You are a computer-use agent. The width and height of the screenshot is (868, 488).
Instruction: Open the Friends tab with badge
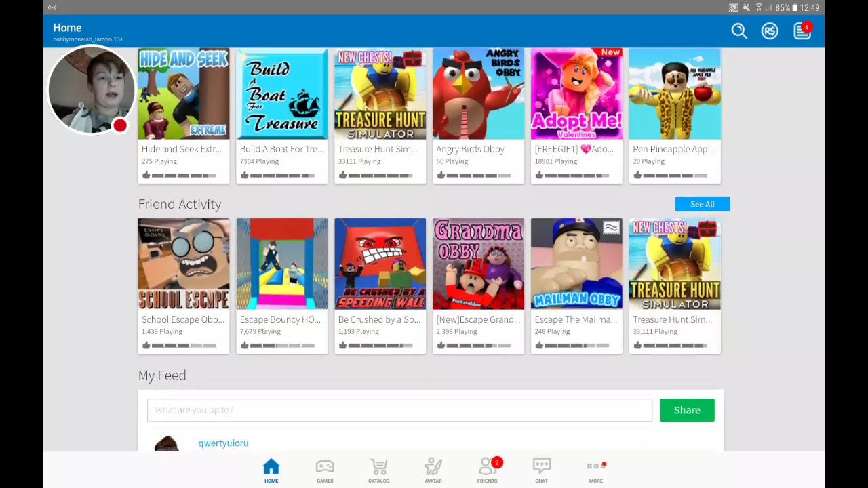click(488, 471)
